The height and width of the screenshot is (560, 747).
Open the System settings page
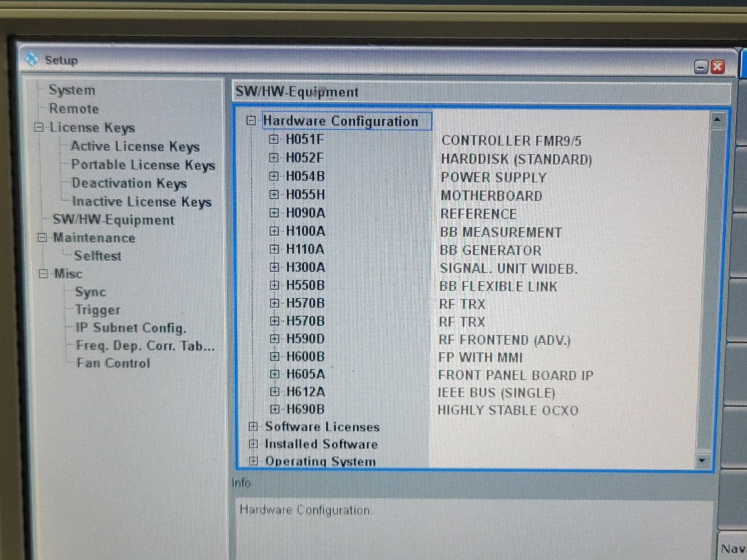(72, 90)
